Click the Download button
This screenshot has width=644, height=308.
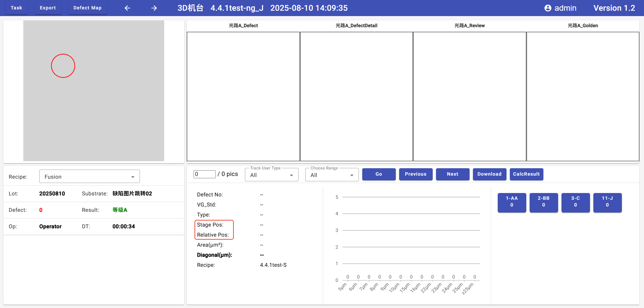pos(489,174)
